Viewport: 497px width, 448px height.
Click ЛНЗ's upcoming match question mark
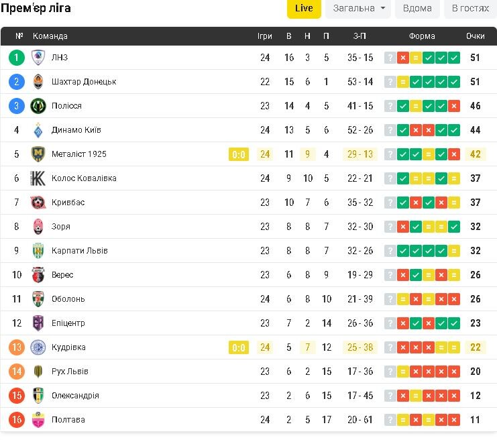(390, 58)
